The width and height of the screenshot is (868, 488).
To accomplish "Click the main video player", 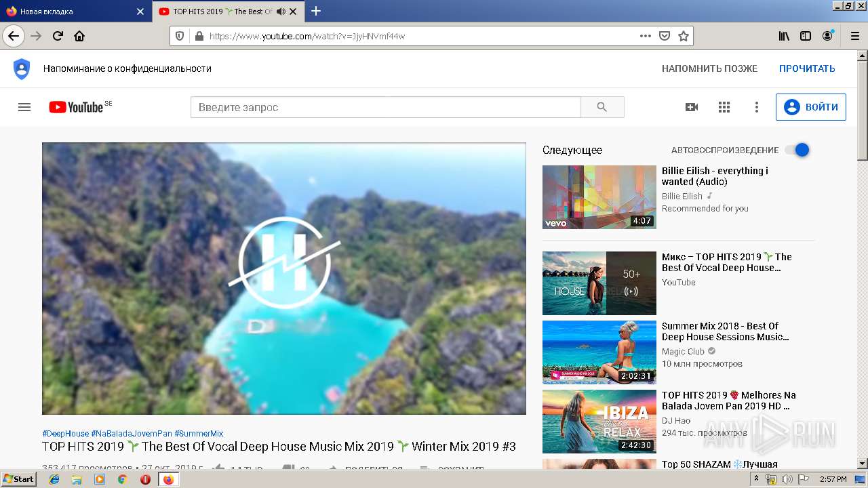I will [x=284, y=279].
